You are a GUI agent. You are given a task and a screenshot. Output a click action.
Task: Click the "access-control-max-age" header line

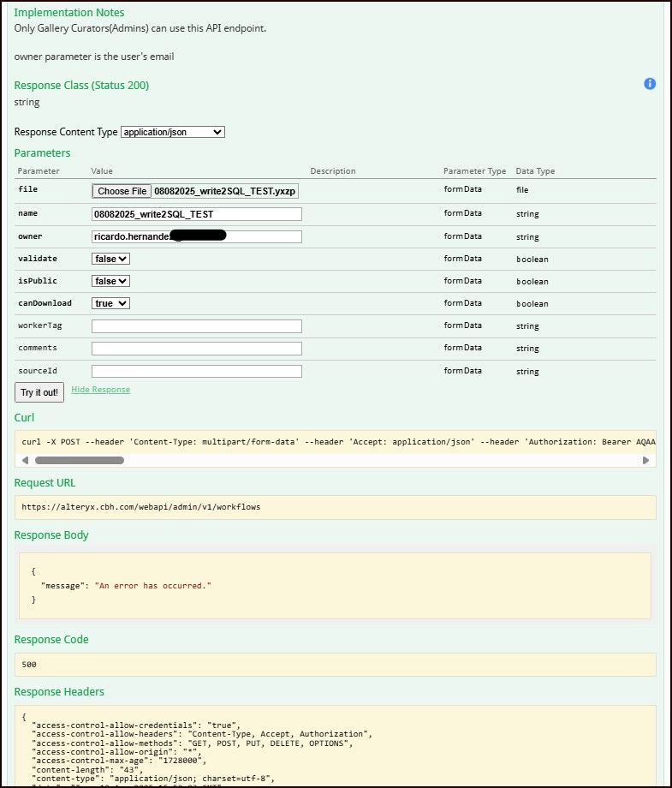coord(119,761)
